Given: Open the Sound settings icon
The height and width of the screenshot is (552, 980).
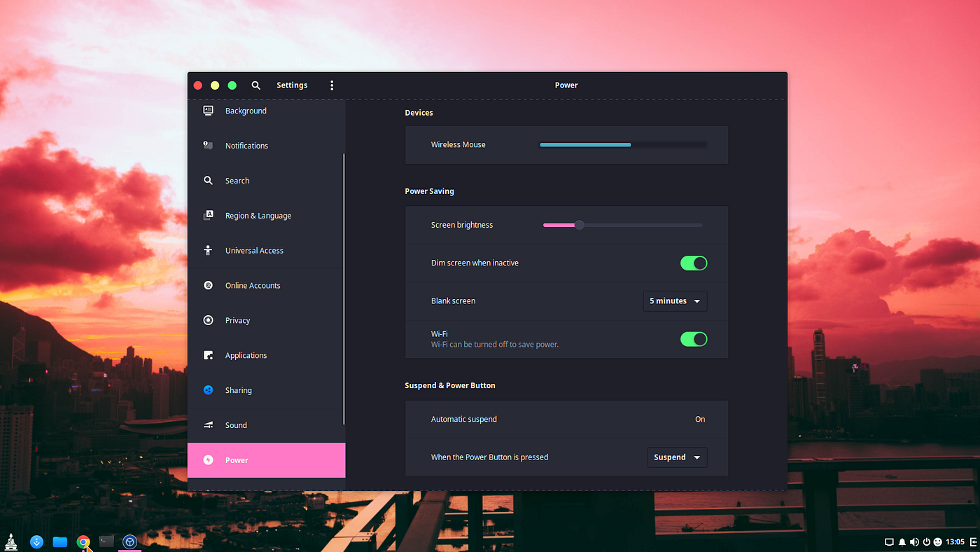Looking at the screenshot, I should click(208, 425).
